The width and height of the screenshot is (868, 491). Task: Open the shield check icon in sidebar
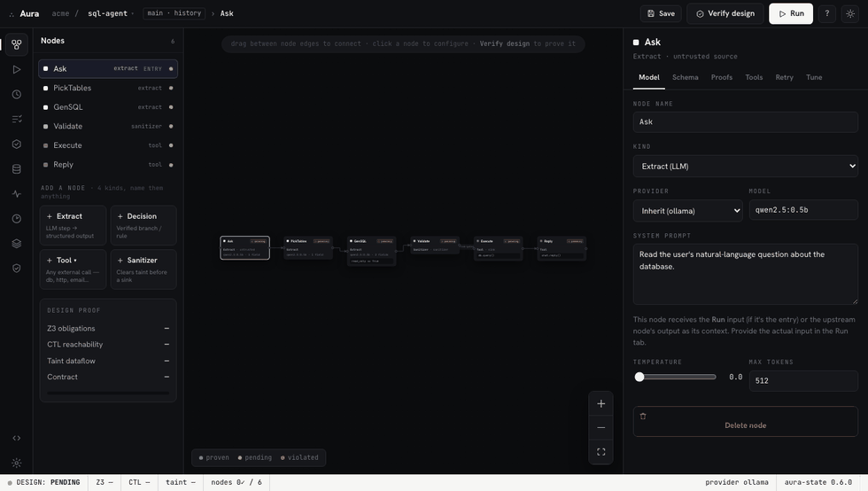[x=17, y=269]
